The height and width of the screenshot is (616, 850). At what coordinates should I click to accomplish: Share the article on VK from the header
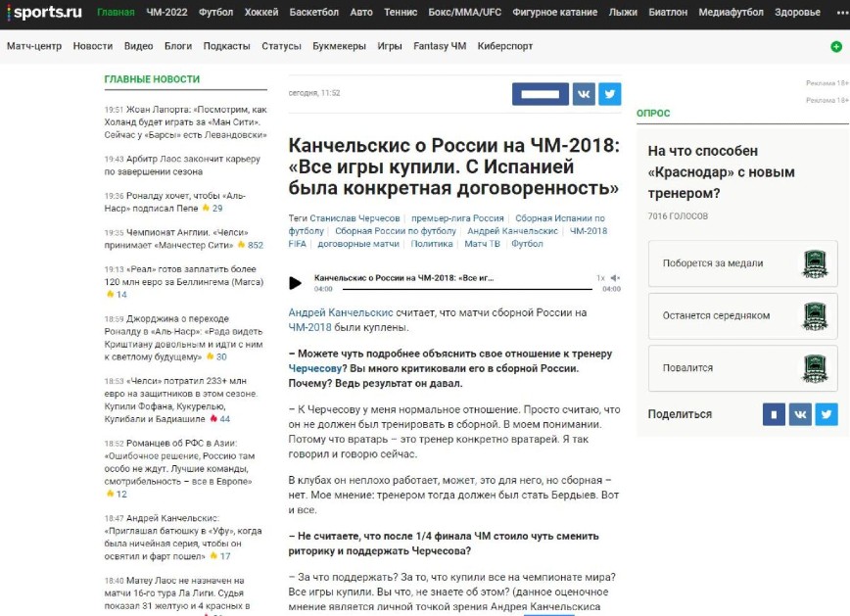tap(584, 94)
